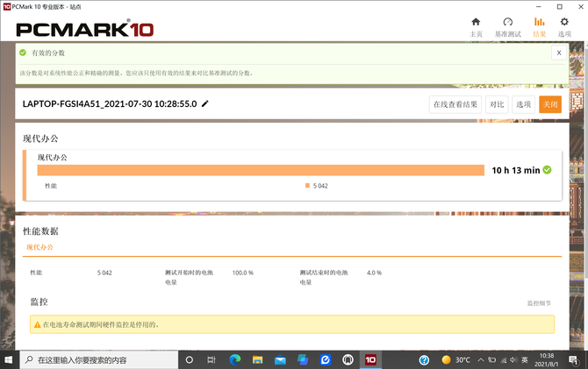Select the 现代办公 tab under 性能数据

click(39, 247)
